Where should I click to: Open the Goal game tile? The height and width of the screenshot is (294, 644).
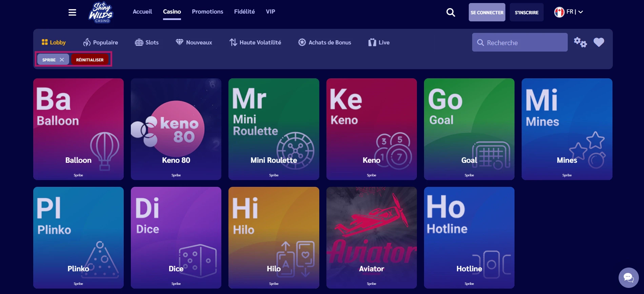469,129
